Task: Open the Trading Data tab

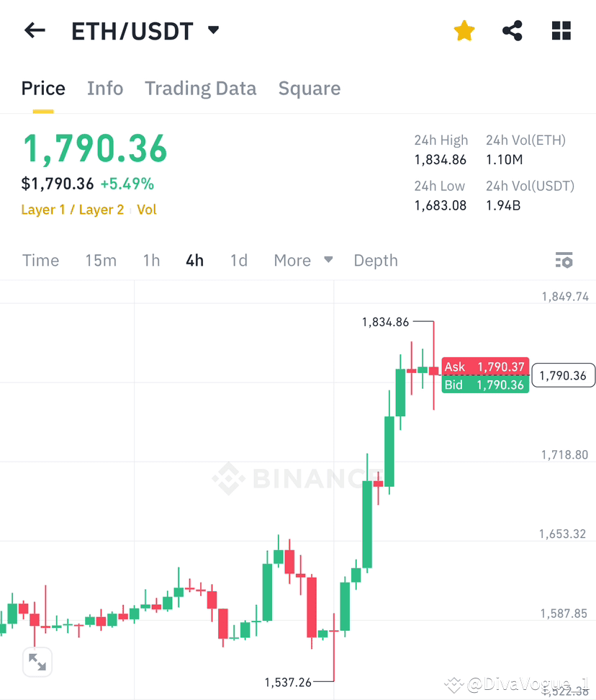Action: [201, 88]
